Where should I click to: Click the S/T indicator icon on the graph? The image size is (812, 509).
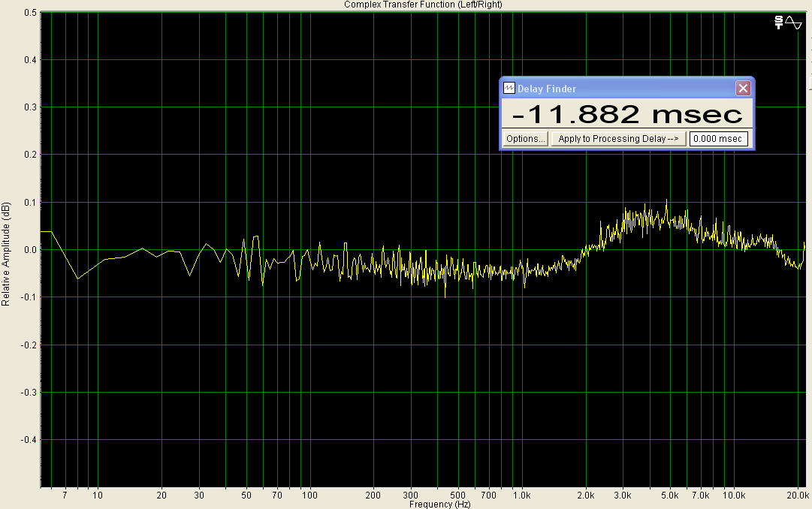[778, 23]
